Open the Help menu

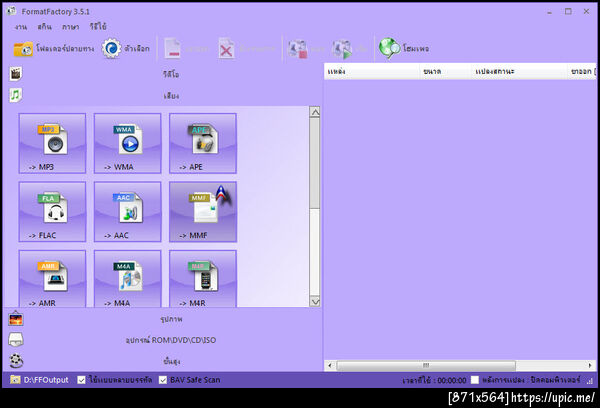coord(98,27)
